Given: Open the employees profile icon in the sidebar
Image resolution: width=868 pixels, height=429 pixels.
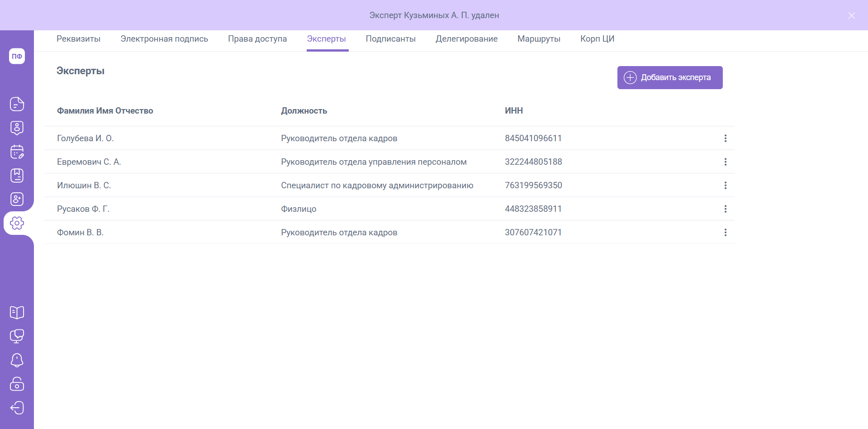Looking at the screenshot, I should (17, 128).
